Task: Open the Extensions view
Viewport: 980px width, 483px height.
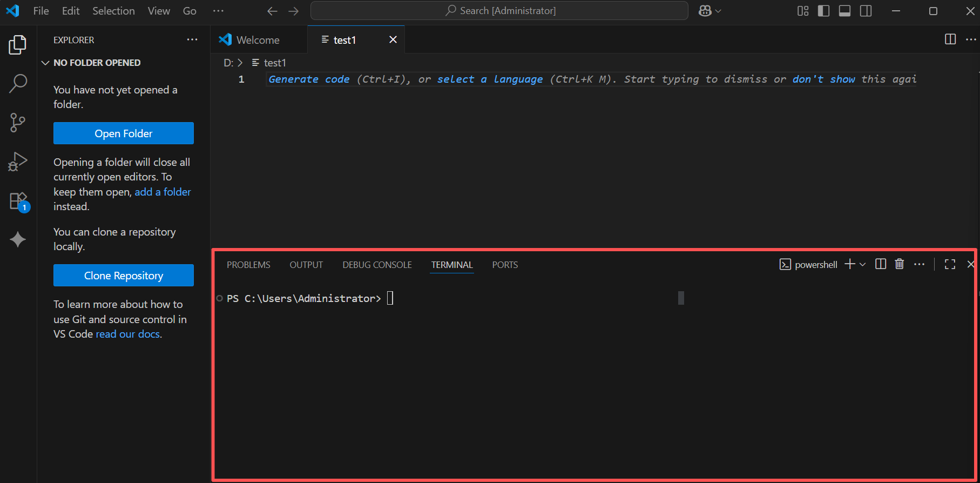Action: click(x=18, y=201)
